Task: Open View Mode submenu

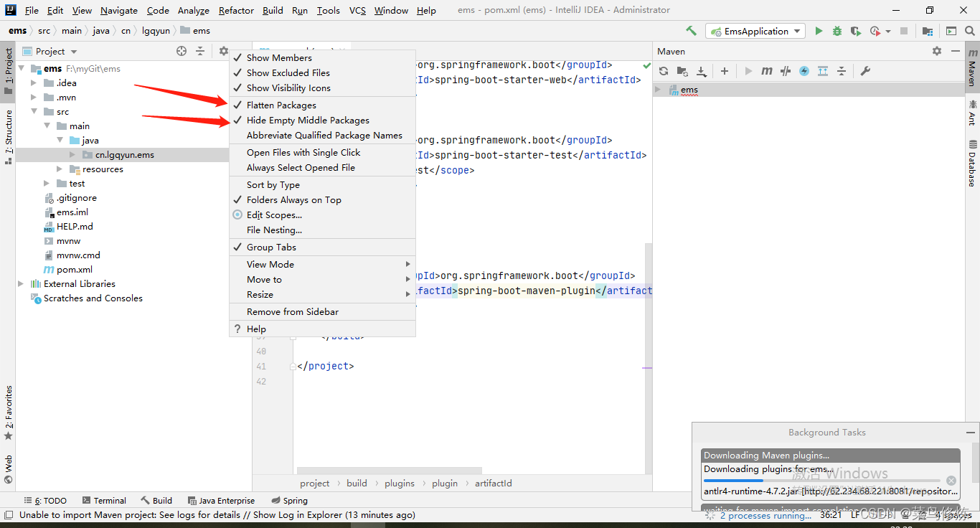Action: (322, 264)
